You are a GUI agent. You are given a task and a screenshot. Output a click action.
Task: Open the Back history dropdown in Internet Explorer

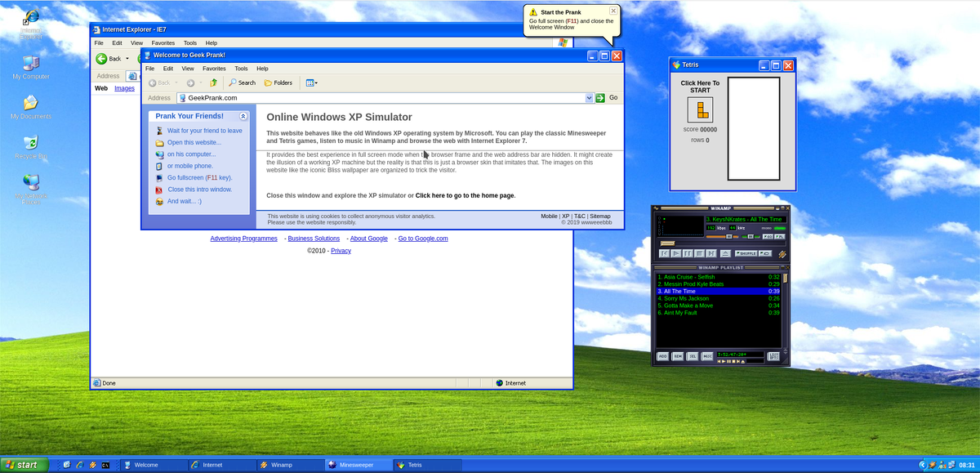coord(127,59)
